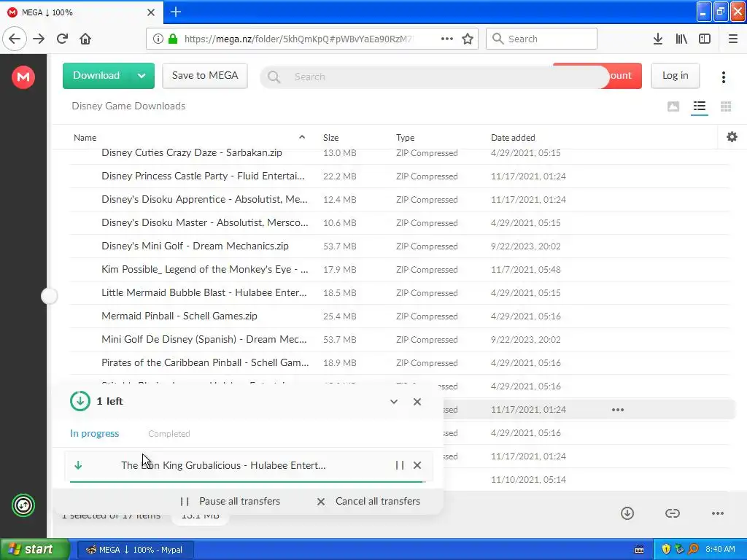Viewport: 747px width, 560px height.
Task: Get link for selected item
Action: pyautogui.click(x=672, y=513)
